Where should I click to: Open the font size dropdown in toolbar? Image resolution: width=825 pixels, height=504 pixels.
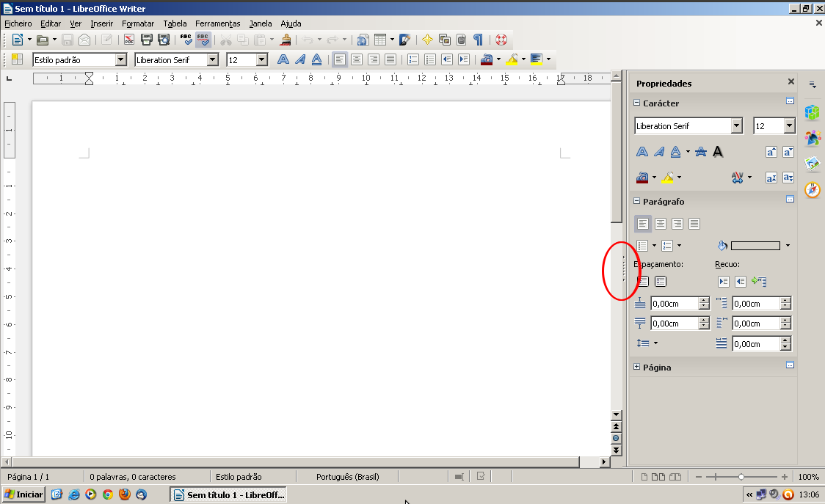click(x=261, y=60)
